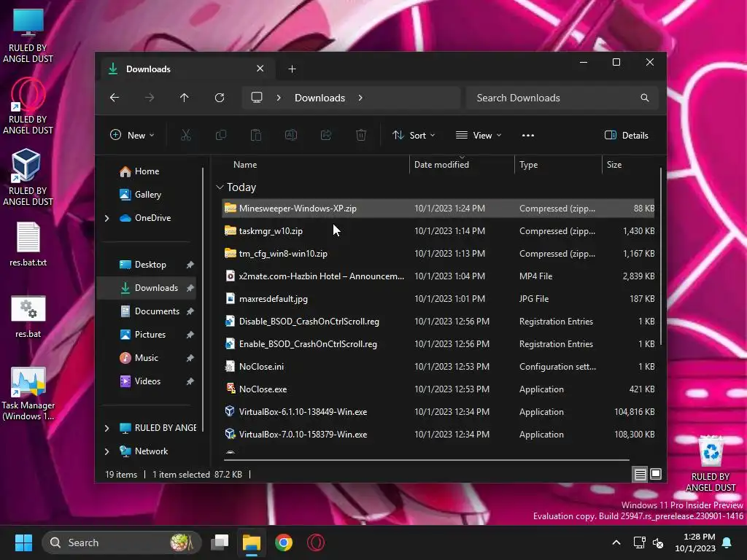Switch to large thumbnails view icon
Image resolution: width=747 pixels, height=560 pixels.
656,474
